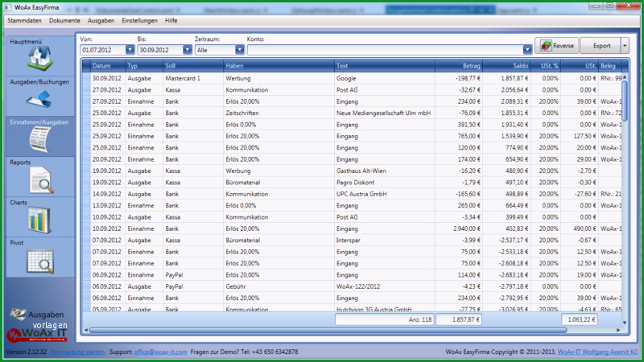The width and height of the screenshot is (644, 362).
Task: Open the Dokumente menu
Action: [x=64, y=21]
